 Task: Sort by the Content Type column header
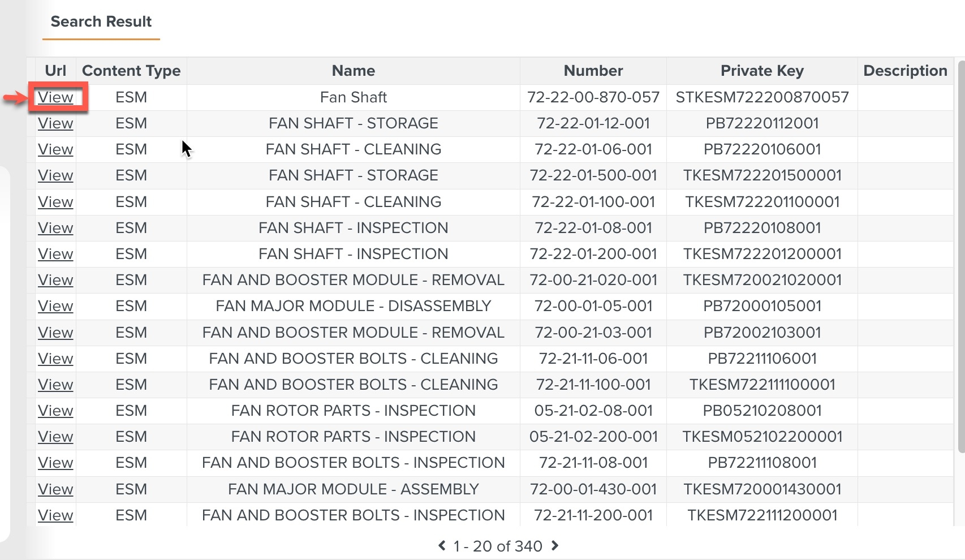pos(131,71)
